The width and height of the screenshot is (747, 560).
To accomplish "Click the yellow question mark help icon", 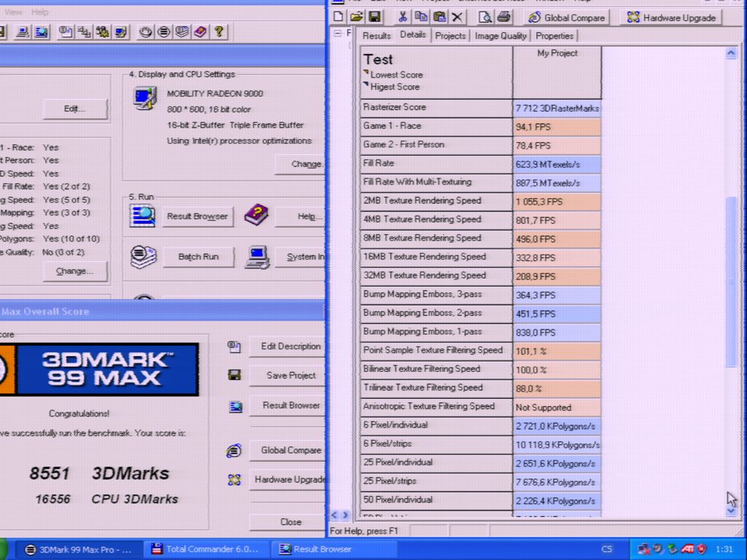I will click(x=219, y=32).
